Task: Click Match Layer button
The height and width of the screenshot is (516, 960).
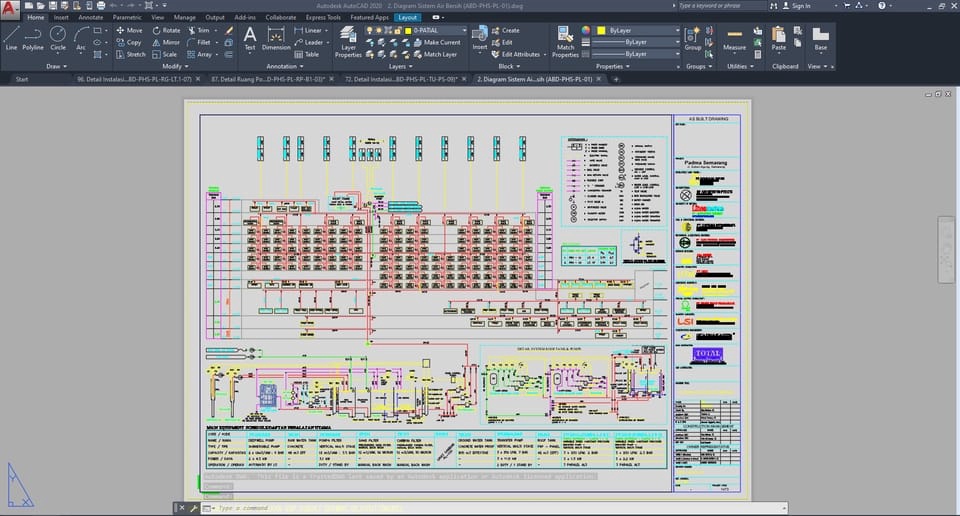Action: (x=435, y=54)
